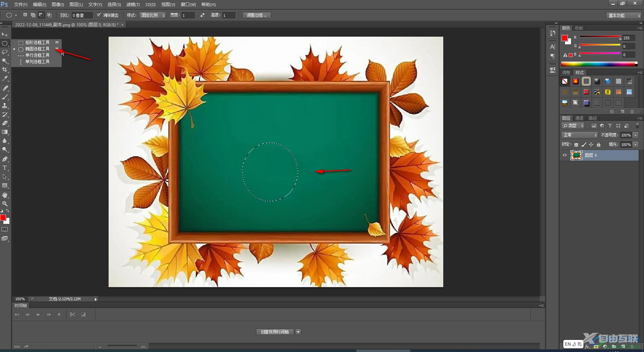Select the Eraser tool
644x352 pixels.
(x=5, y=123)
